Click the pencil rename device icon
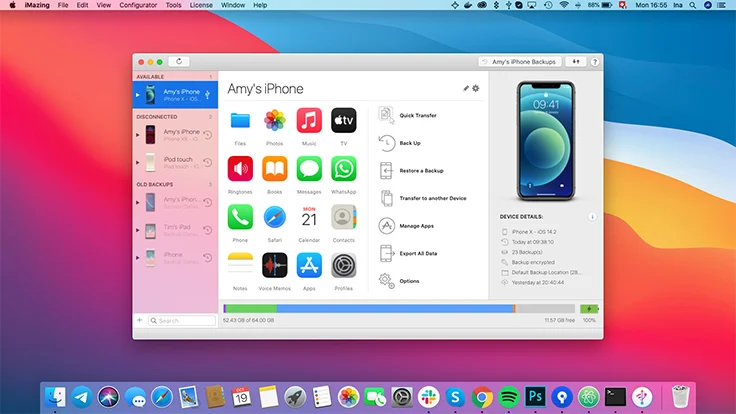 pyautogui.click(x=466, y=89)
